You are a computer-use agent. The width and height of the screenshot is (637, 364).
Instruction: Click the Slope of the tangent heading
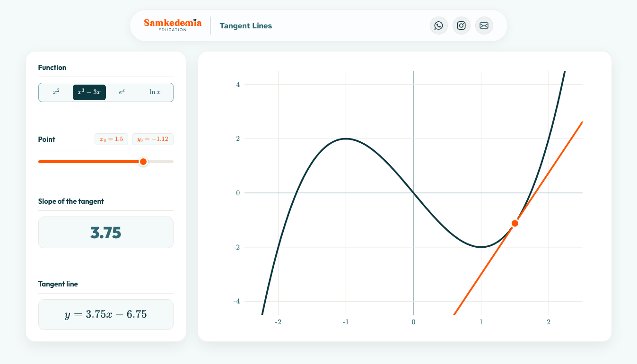[x=71, y=201]
